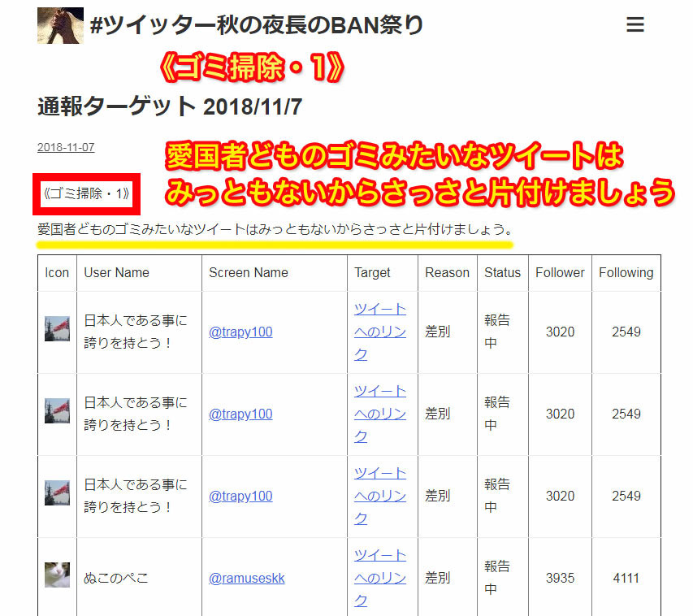Viewport: 693px width, 616px height.
Task: Open the @ramuseskk screen name link
Action: click(247, 578)
